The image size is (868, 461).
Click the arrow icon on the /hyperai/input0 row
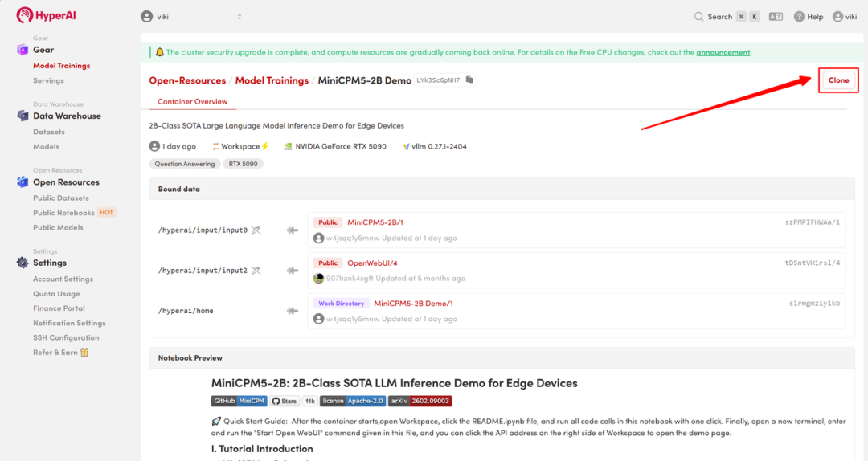[x=293, y=230]
